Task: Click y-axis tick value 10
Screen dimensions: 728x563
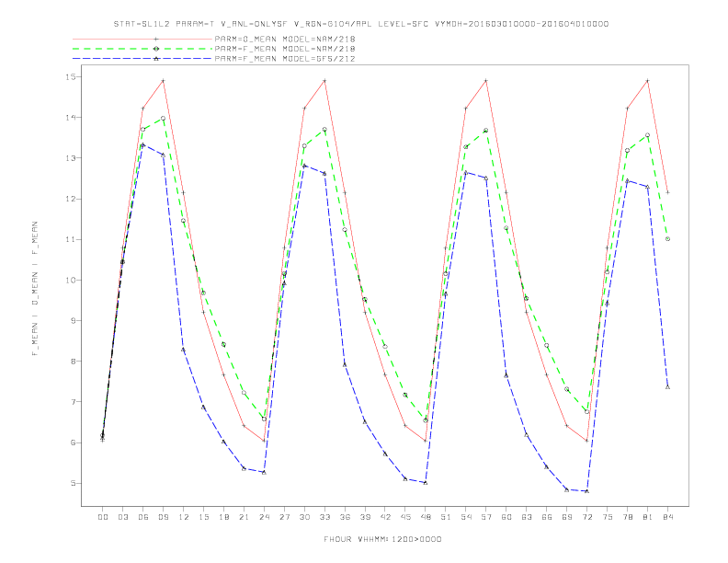Action: 71,280
